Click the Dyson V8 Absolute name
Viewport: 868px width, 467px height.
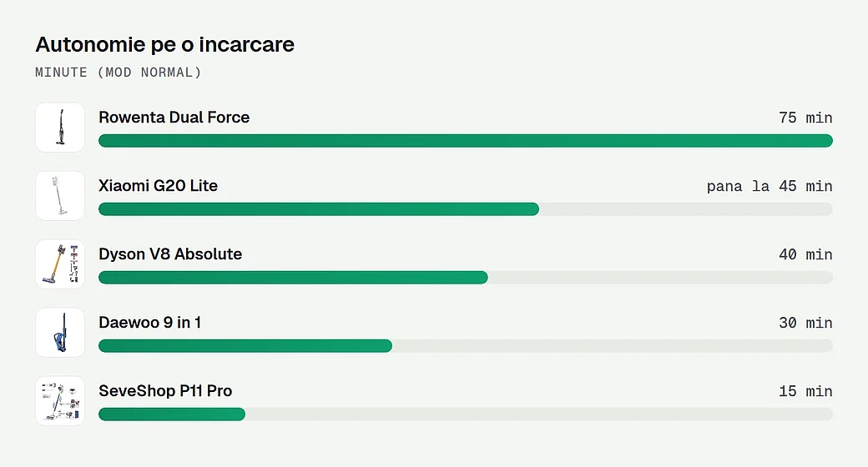[x=170, y=254]
